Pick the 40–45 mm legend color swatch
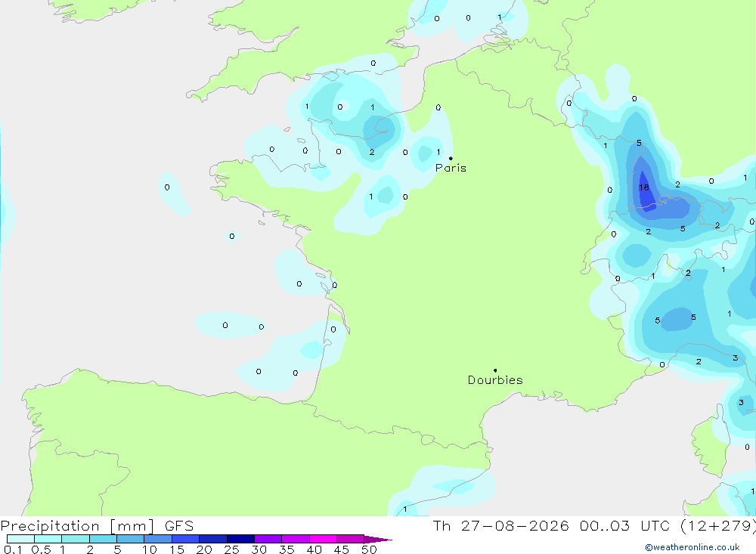Screen dimensions: 756x554 (x=323, y=539)
